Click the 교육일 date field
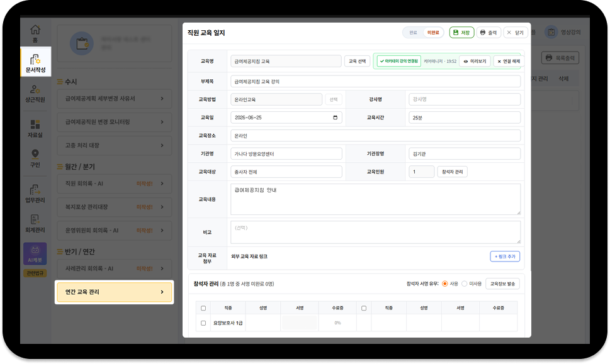Viewport: 610px width, 364px height. (x=286, y=118)
